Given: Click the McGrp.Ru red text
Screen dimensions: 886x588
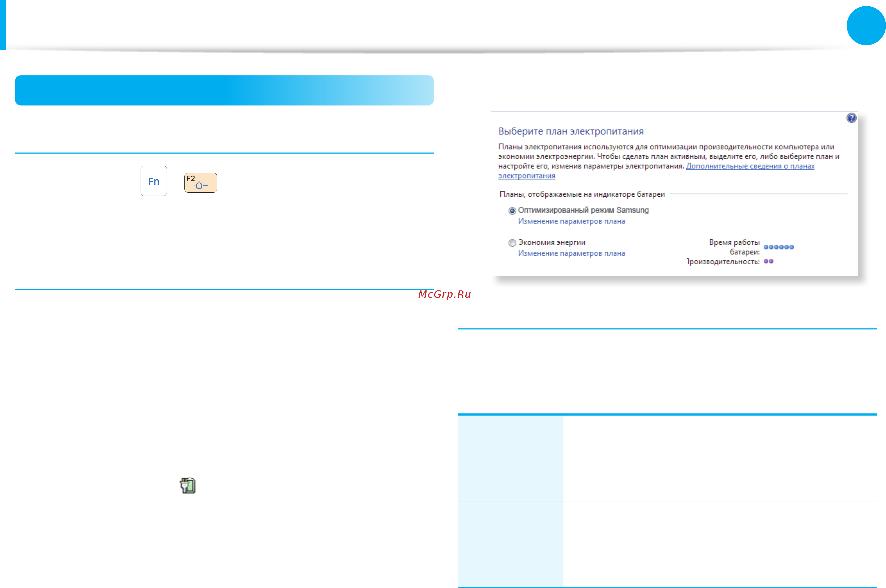Looking at the screenshot, I should [444, 294].
